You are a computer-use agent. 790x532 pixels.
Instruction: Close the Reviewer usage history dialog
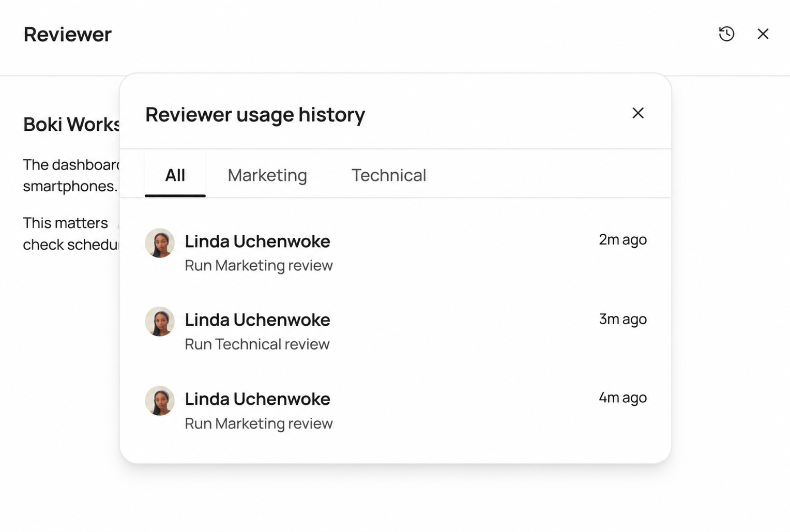(638, 113)
